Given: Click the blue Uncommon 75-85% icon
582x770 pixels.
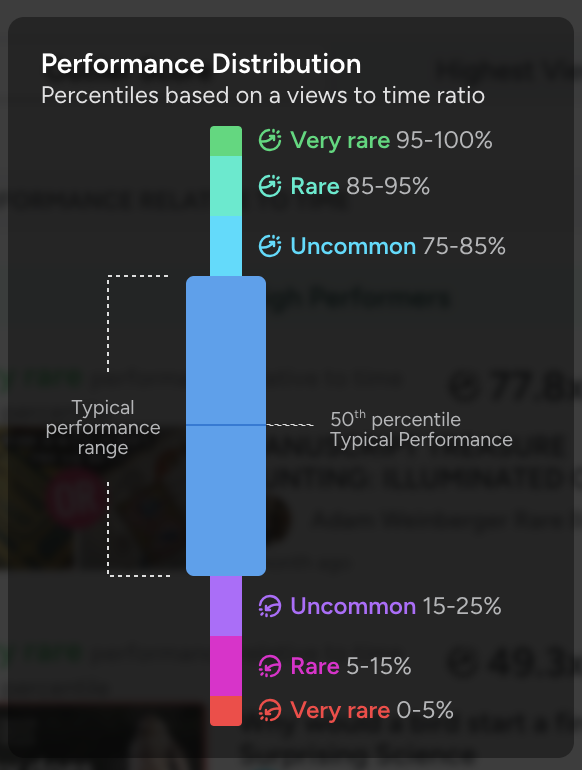Looking at the screenshot, I should pos(270,246).
